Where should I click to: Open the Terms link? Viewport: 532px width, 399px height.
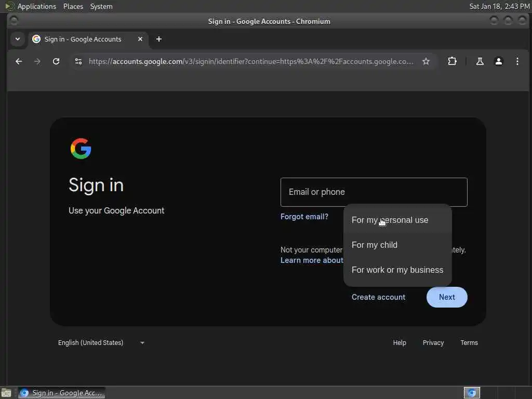[x=469, y=343]
